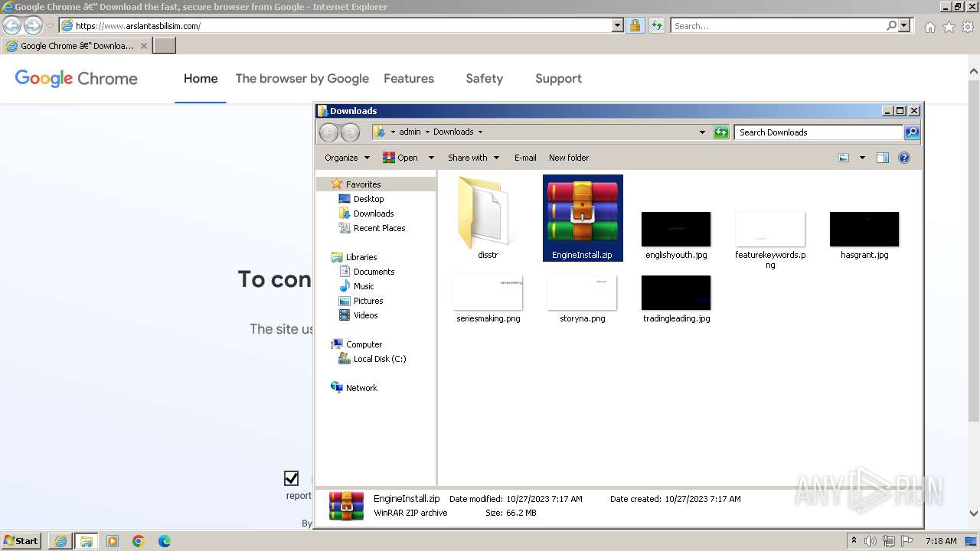The width and height of the screenshot is (980, 551).
Task: Select Desktop in Favorites
Action: pos(368,199)
